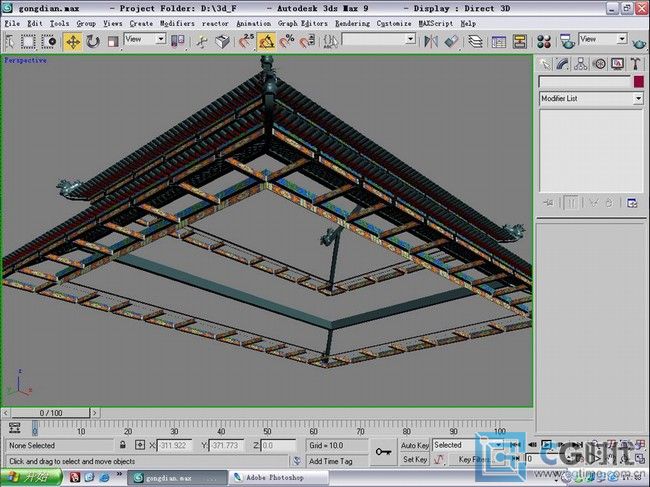Switch to the Motion command panel tab
Image resolution: width=650 pixels, height=487 pixels.
[599, 64]
